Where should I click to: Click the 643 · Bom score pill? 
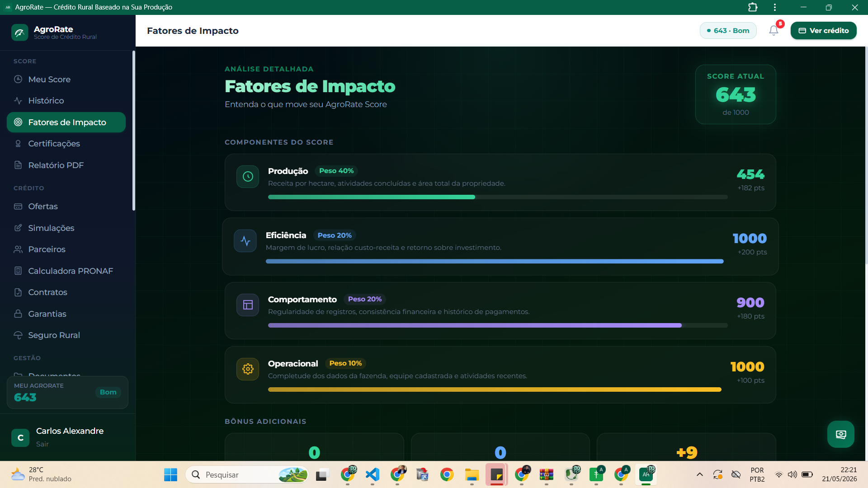(728, 31)
